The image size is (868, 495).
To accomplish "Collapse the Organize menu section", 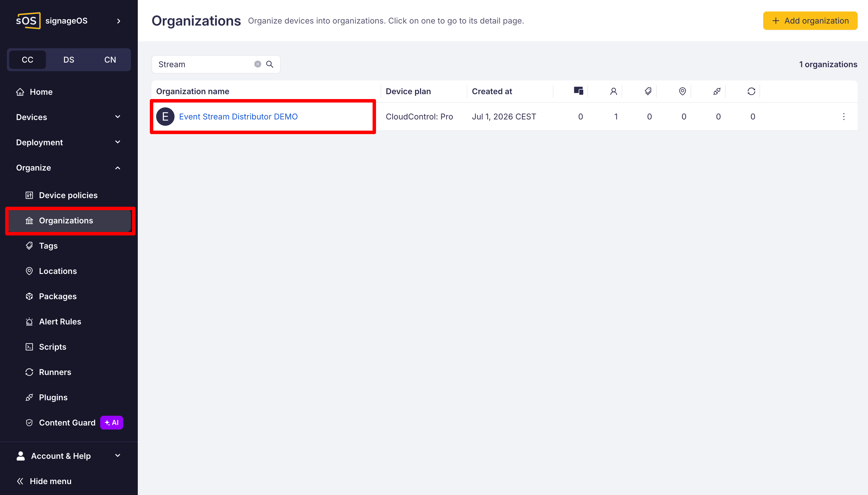I will (x=69, y=168).
